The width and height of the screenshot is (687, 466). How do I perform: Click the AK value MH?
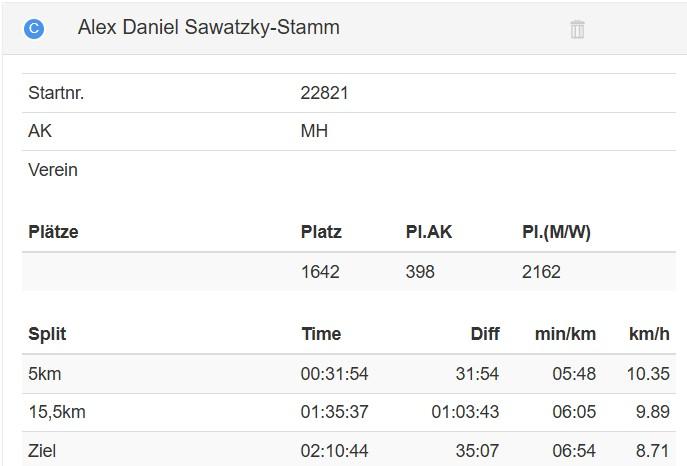314,131
